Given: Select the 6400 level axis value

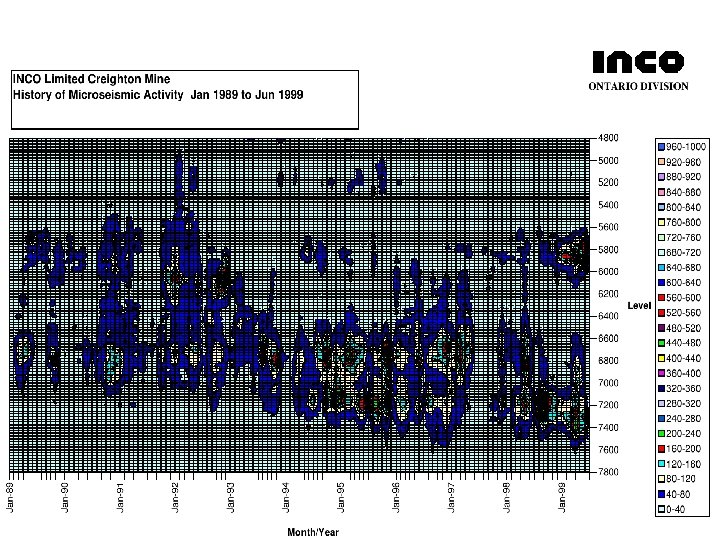Looking at the screenshot, I should pyautogui.click(x=608, y=316).
